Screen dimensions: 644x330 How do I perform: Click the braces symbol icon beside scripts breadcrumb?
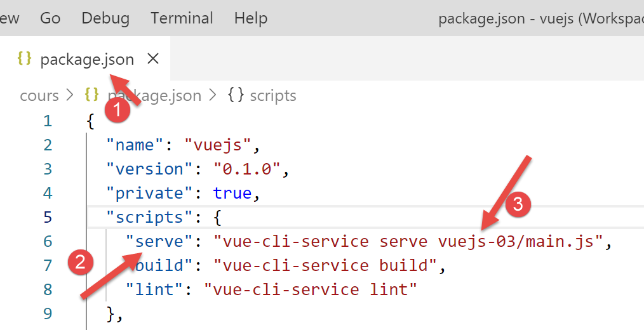pos(236,95)
